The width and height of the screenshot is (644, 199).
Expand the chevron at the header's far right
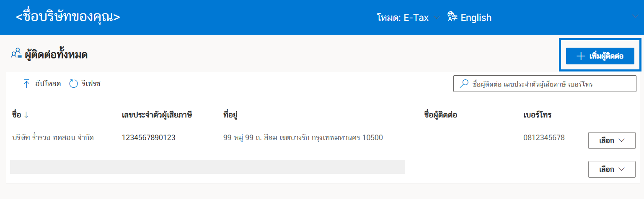tap(634, 17)
